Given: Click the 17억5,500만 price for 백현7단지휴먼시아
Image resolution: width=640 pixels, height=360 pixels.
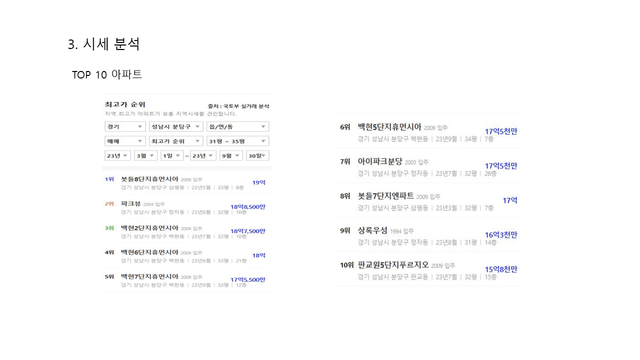Looking at the screenshot, I should coord(248,280).
